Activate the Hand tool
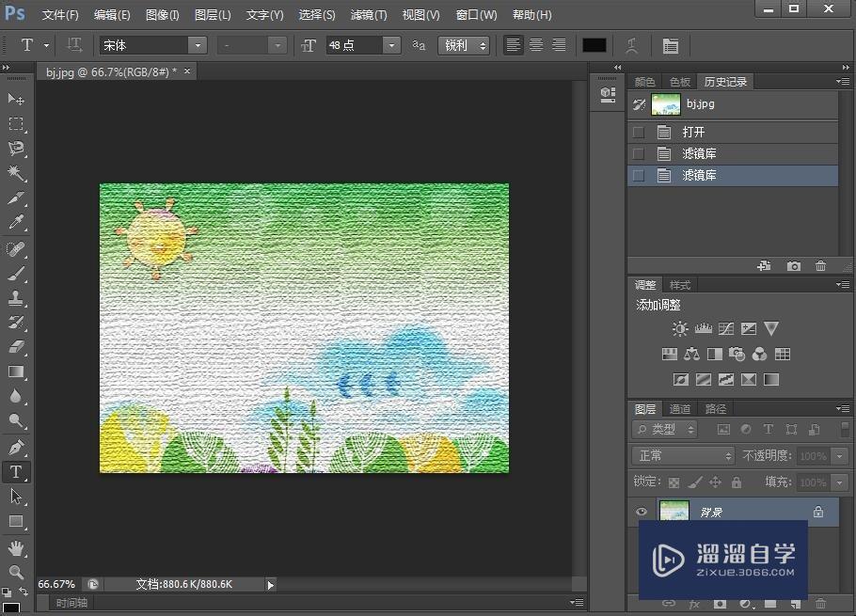856x616 pixels. click(16, 547)
